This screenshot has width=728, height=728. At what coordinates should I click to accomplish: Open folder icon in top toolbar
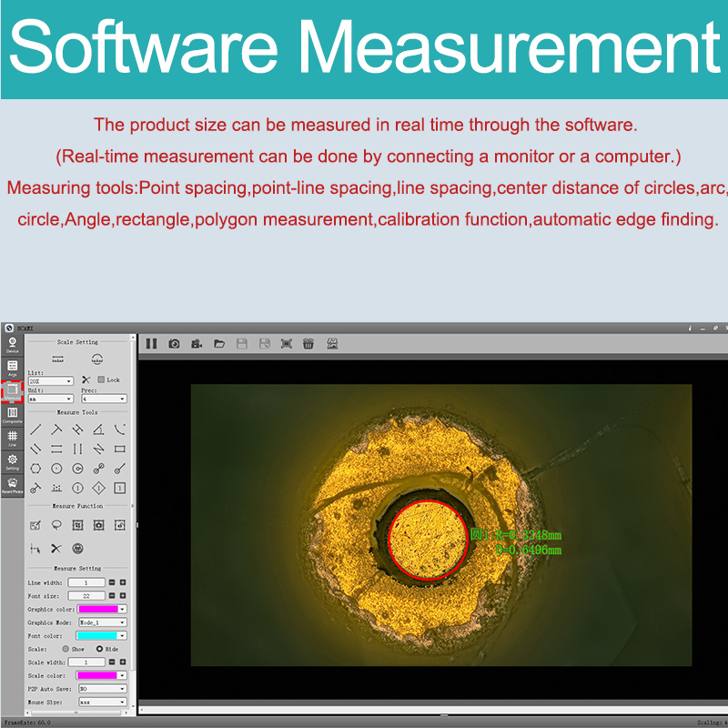tap(219, 344)
